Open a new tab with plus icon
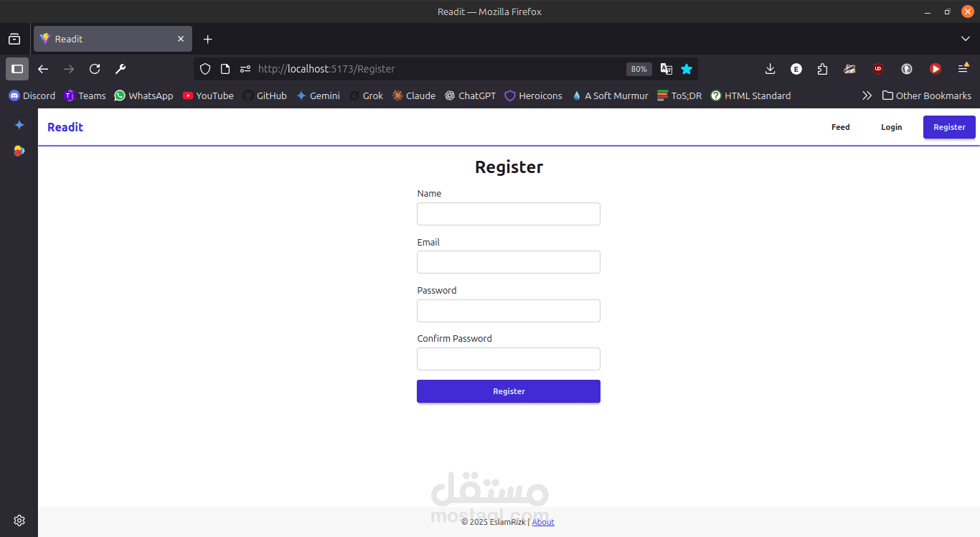The image size is (980, 537). 208,39
